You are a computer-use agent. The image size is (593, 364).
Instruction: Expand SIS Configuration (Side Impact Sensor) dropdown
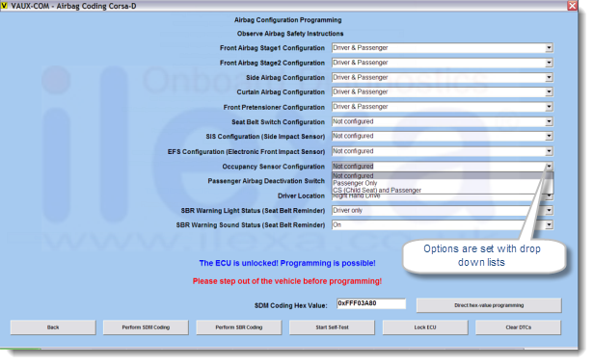point(549,136)
